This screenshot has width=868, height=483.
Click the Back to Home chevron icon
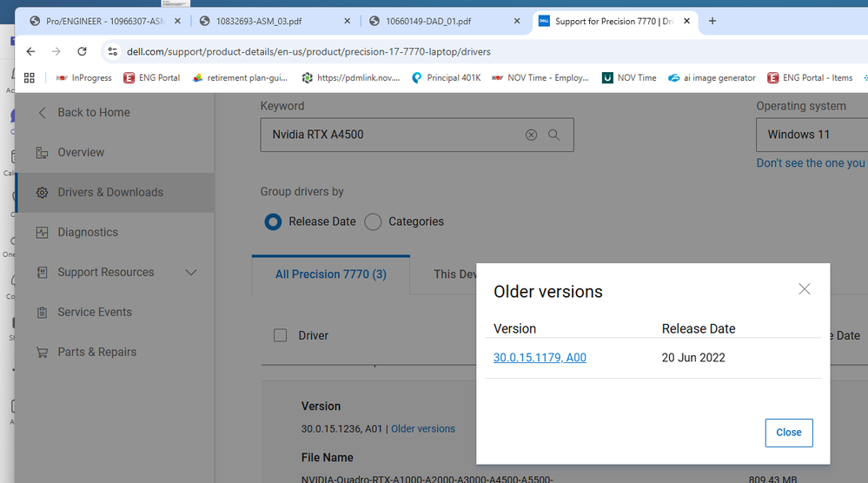(x=42, y=113)
